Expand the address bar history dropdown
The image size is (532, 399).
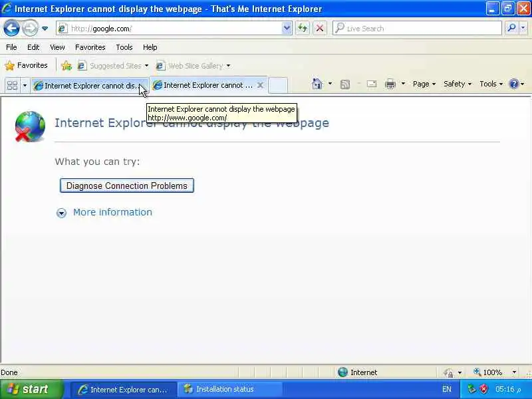coord(287,29)
